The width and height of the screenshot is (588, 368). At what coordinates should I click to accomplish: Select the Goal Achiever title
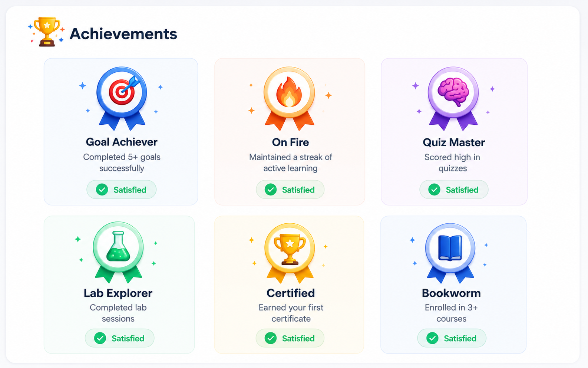coord(122,142)
